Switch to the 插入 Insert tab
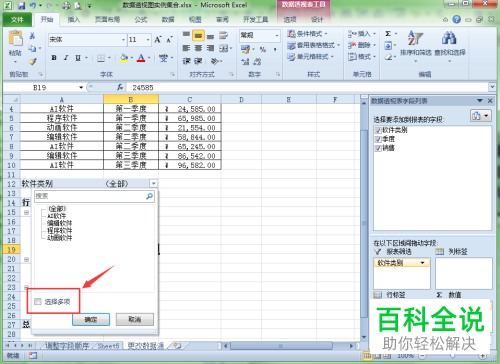The height and width of the screenshot is (364, 500). point(74,20)
